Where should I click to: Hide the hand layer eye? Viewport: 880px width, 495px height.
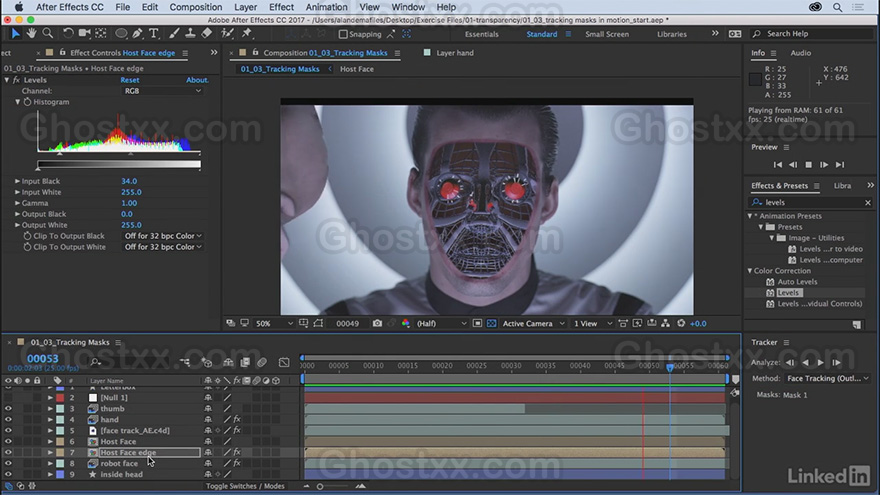pyautogui.click(x=8, y=419)
